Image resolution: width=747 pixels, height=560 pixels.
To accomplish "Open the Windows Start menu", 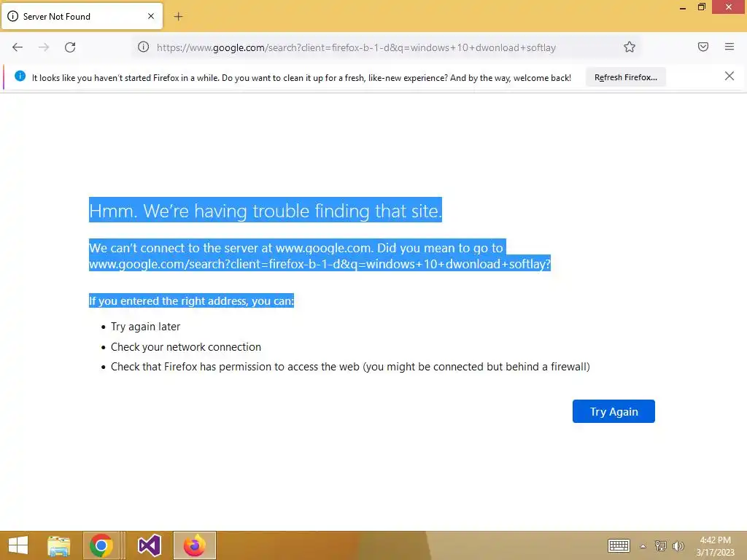I will pos(18,545).
